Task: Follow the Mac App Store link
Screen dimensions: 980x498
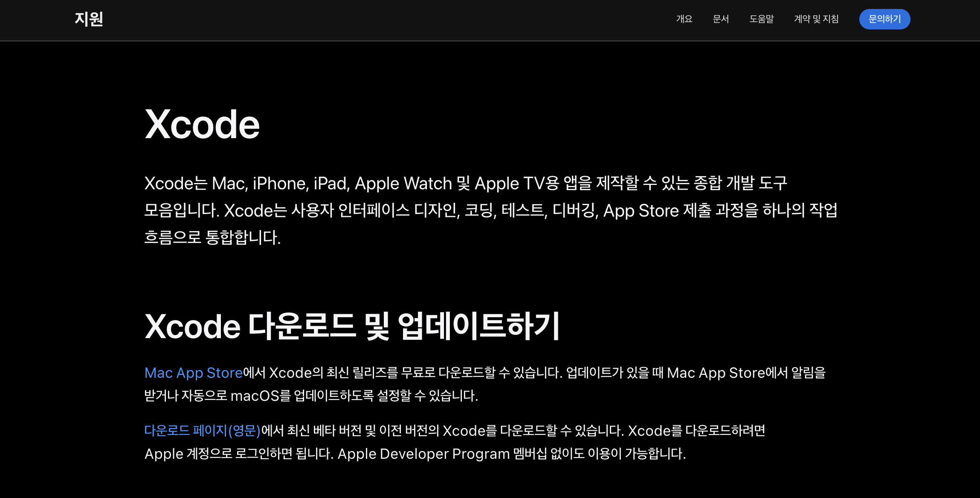Action: [194, 373]
